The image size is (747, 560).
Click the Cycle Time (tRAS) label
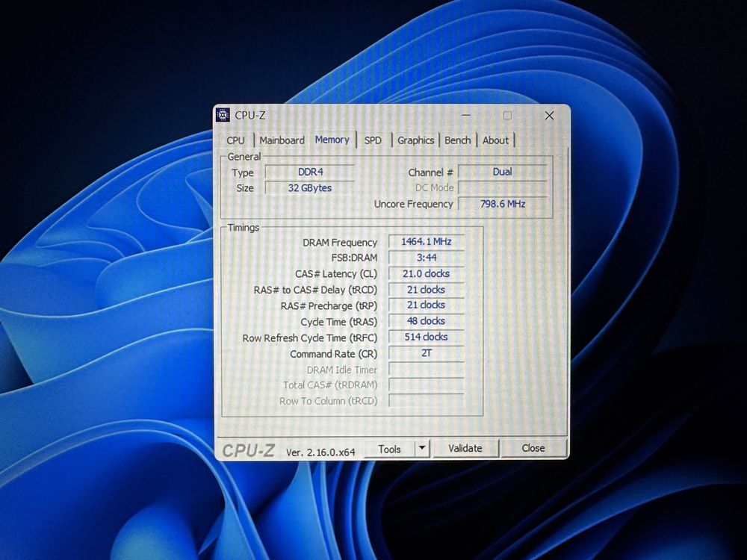pos(338,323)
